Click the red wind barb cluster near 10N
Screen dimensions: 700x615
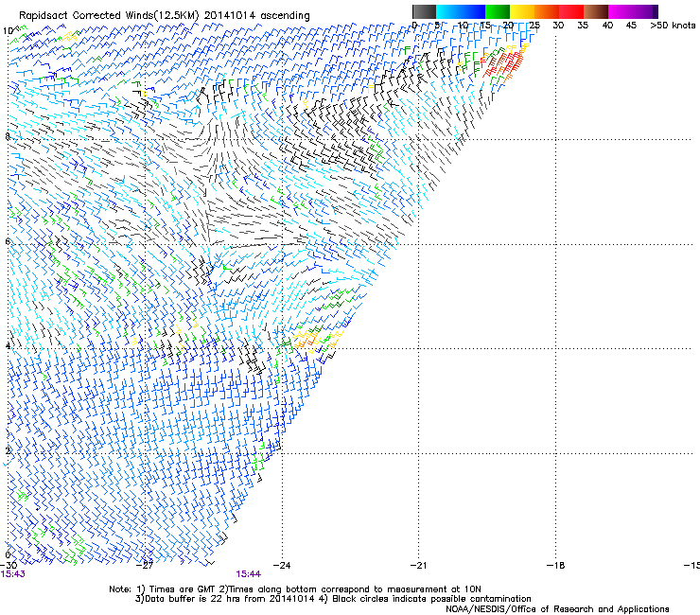coord(502,62)
